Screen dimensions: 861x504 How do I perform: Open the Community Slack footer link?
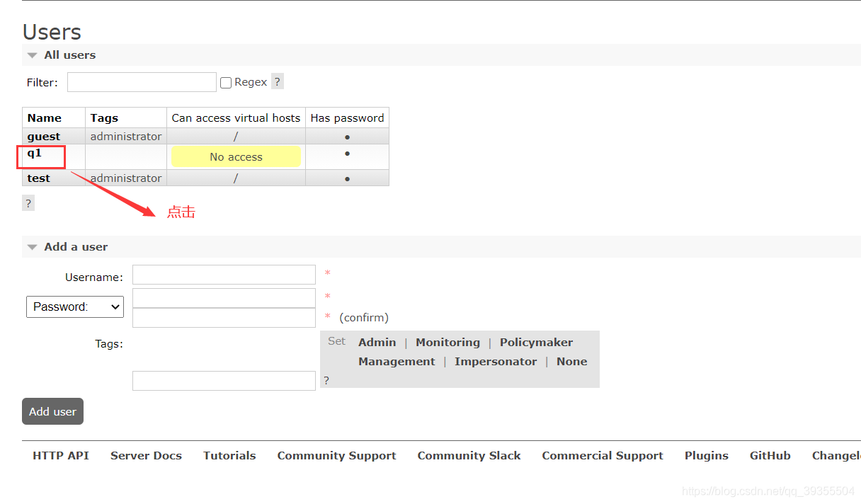[x=469, y=456]
